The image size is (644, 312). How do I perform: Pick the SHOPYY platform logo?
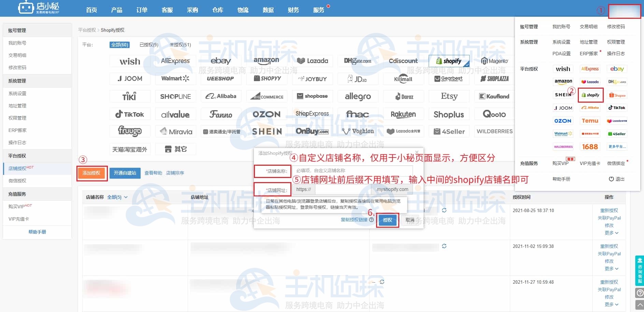[267, 79]
